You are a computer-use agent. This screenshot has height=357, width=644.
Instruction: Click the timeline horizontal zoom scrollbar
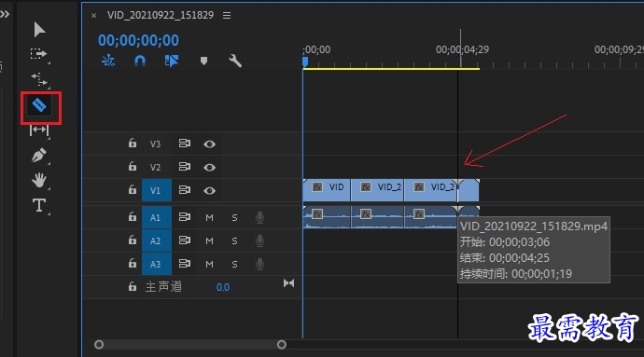[190, 344]
